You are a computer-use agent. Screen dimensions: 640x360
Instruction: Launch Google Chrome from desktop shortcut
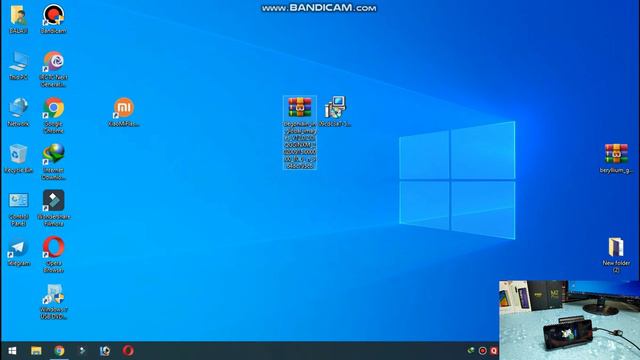(x=53, y=115)
